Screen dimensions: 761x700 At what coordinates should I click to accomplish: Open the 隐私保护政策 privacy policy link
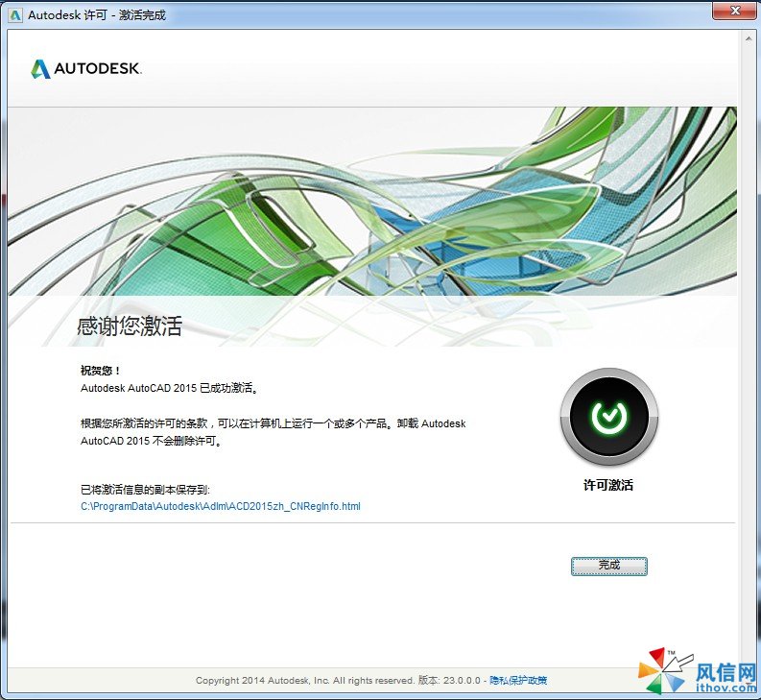coord(518,680)
